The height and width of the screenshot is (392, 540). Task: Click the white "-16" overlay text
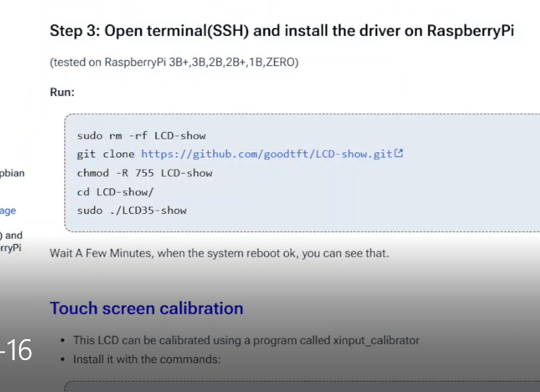point(16,351)
